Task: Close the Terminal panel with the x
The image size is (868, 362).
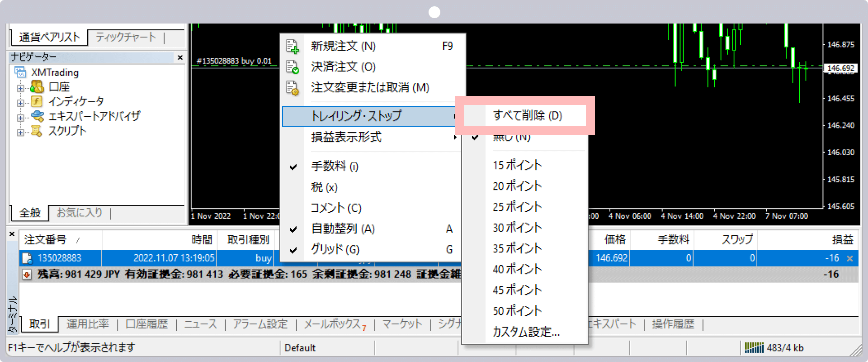Action: click(12, 234)
